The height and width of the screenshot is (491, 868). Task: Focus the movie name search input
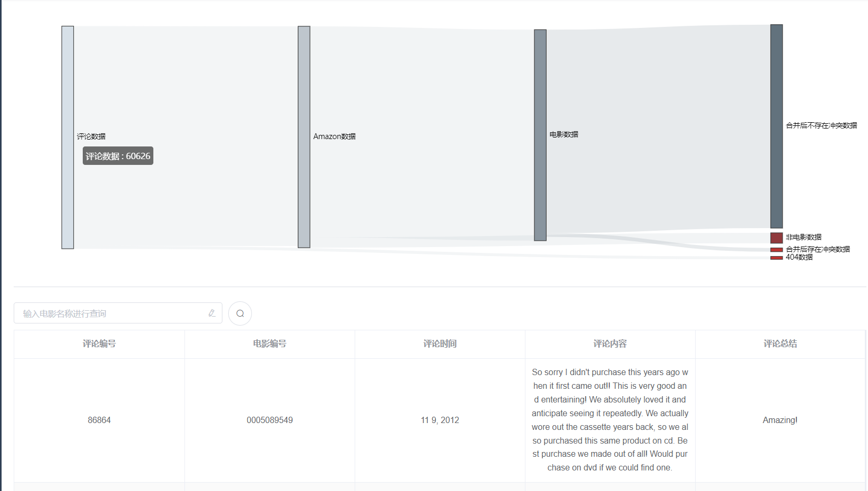pyautogui.click(x=111, y=313)
